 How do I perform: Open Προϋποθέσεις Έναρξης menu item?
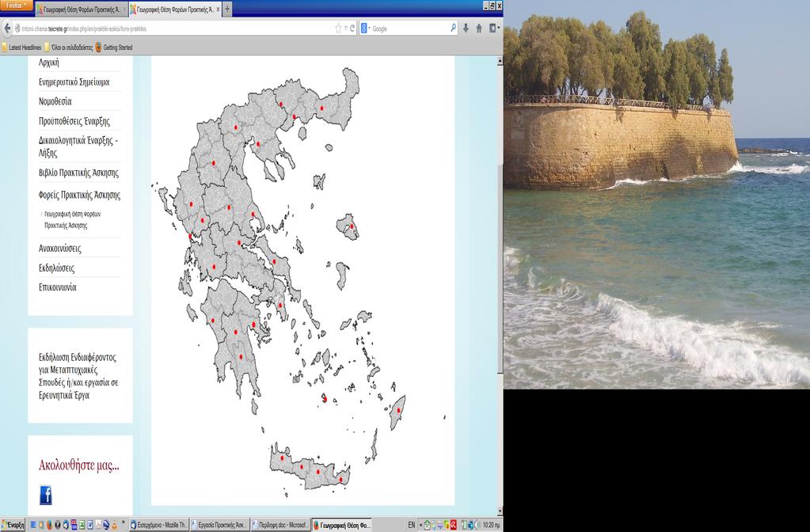[74, 121]
